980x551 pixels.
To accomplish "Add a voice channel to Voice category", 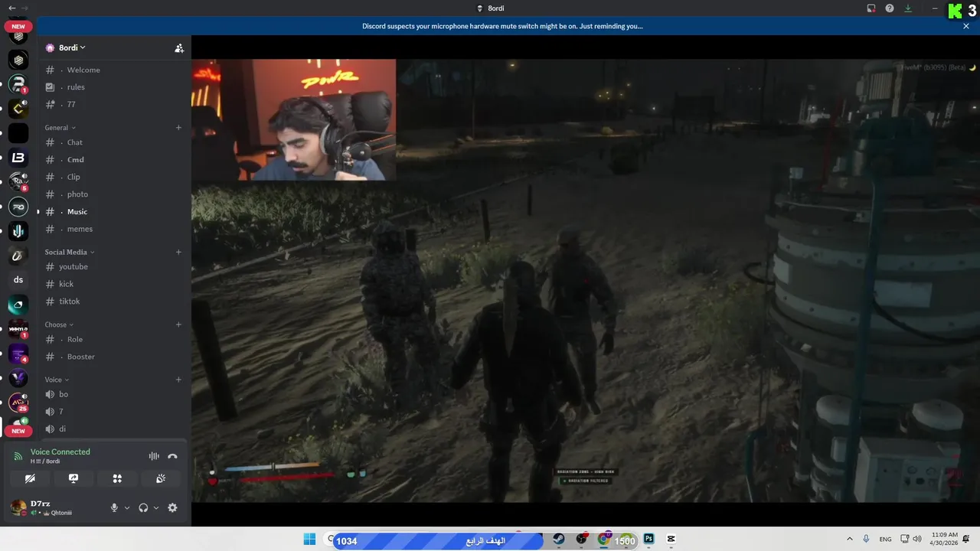I will click(x=178, y=380).
